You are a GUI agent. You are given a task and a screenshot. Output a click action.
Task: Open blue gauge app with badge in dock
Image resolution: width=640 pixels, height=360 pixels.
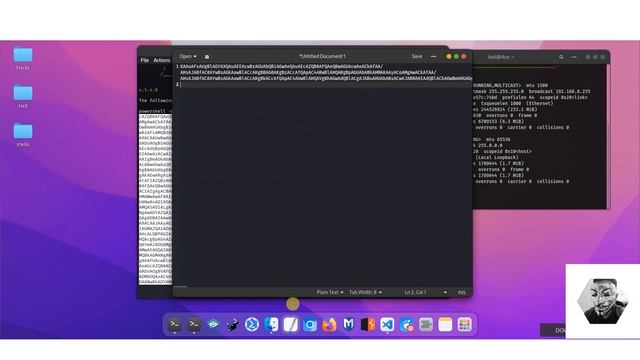407,324
